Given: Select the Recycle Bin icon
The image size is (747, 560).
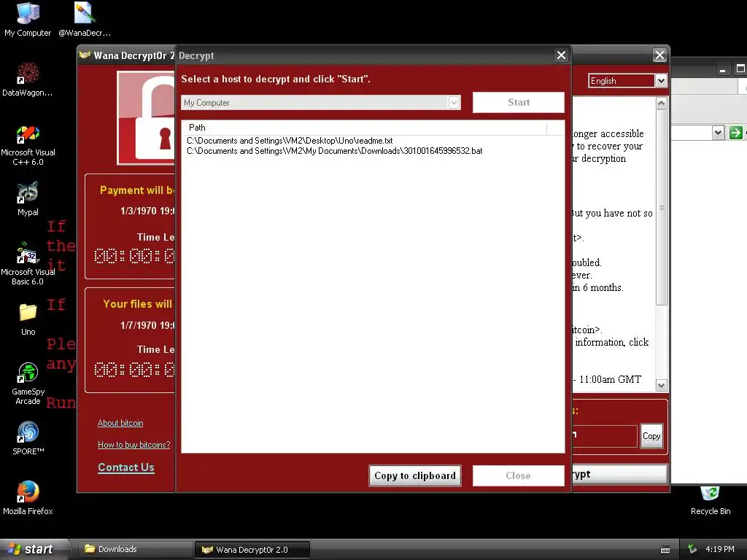Looking at the screenshot, I should coord(710,501).
